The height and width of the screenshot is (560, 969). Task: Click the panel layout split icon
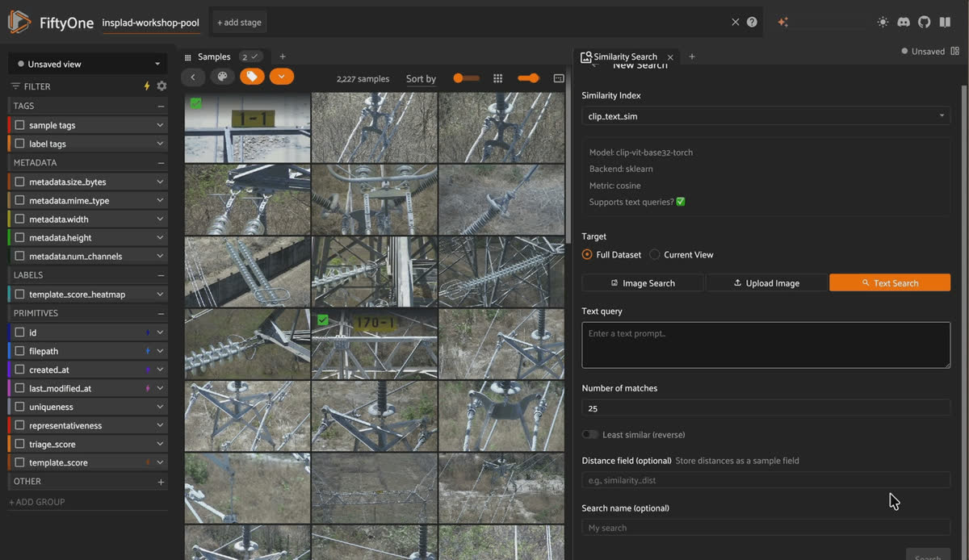[956, 51]
